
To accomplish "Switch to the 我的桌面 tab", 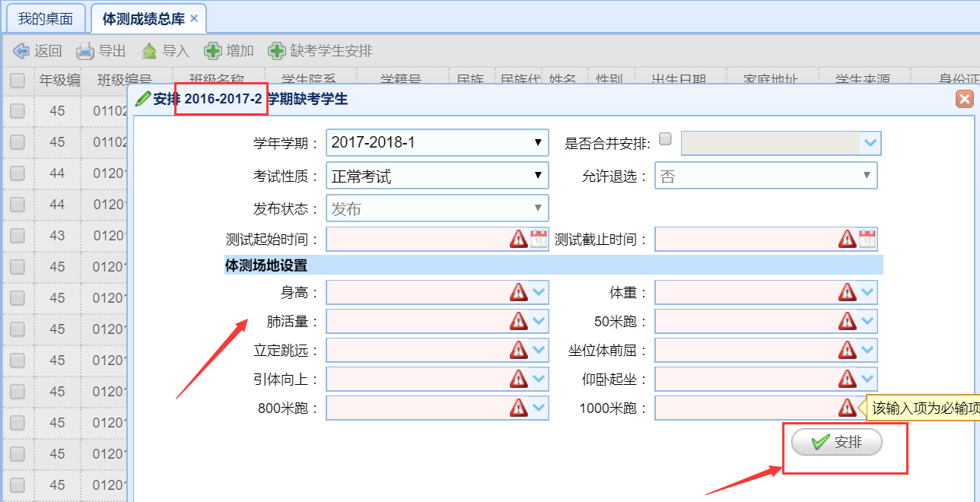I will [x=45, y=18].
